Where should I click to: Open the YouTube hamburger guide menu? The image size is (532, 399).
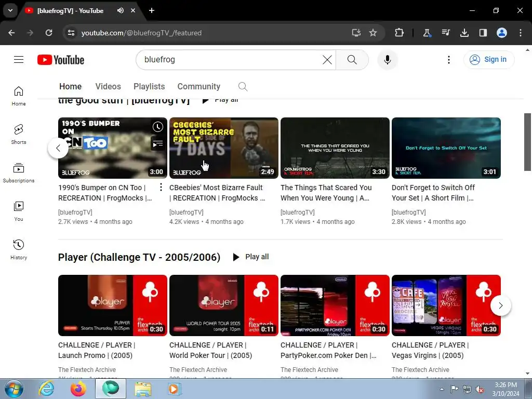[x=19, y=60]
